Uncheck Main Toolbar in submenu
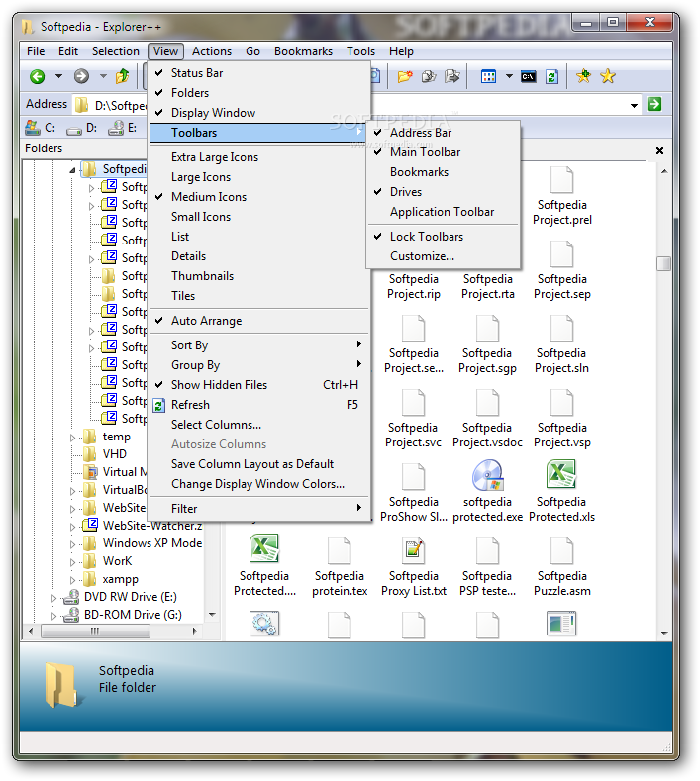 click(444, 152)
